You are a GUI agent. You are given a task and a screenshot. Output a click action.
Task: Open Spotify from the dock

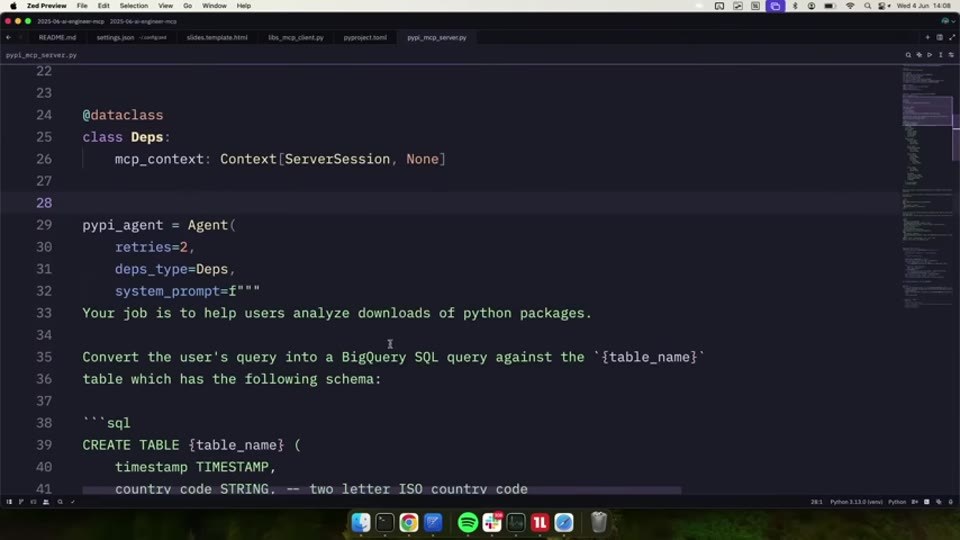(468, 522)
